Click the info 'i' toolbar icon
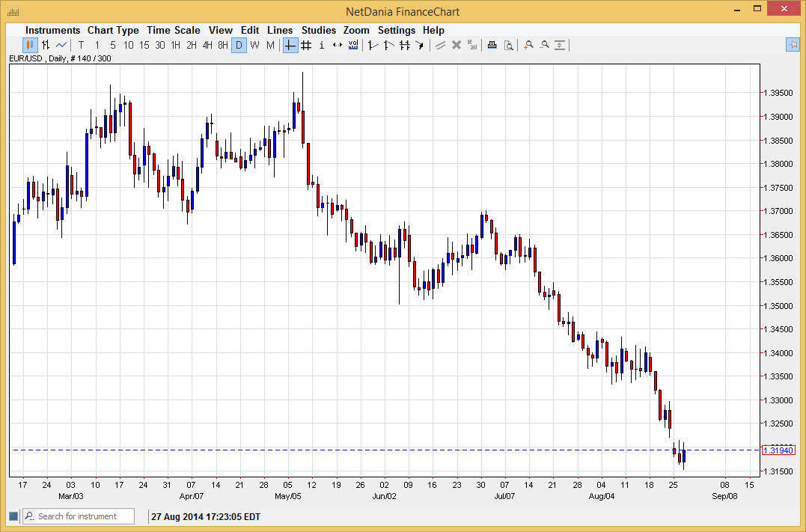This screenshot has width=806, height=532. point(322,46)
